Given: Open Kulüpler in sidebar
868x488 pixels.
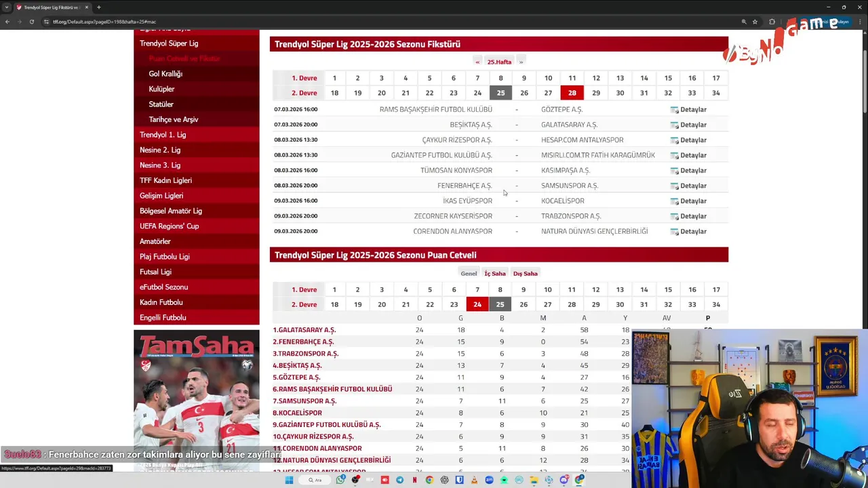Looking at the screenshot, I should (x=161, y=89).
